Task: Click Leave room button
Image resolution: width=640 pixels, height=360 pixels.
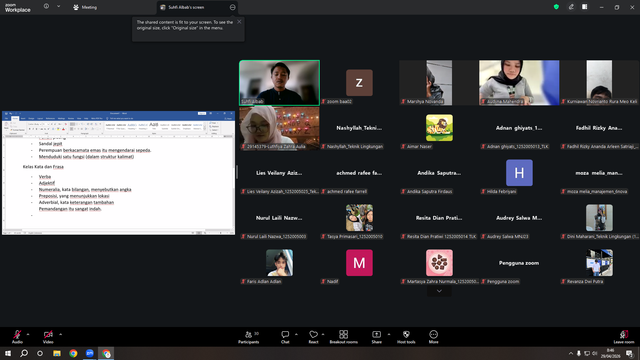Action: (x=624, y=337)
